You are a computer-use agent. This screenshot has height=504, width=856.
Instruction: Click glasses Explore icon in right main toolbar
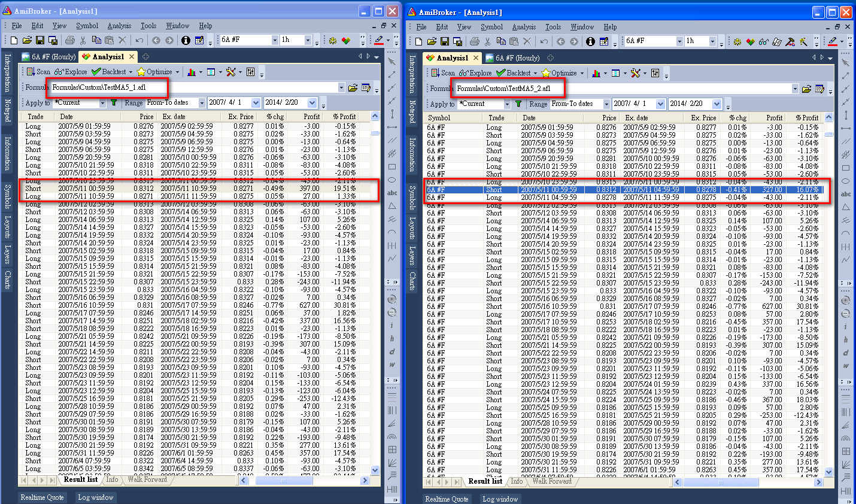pos(764,41)
